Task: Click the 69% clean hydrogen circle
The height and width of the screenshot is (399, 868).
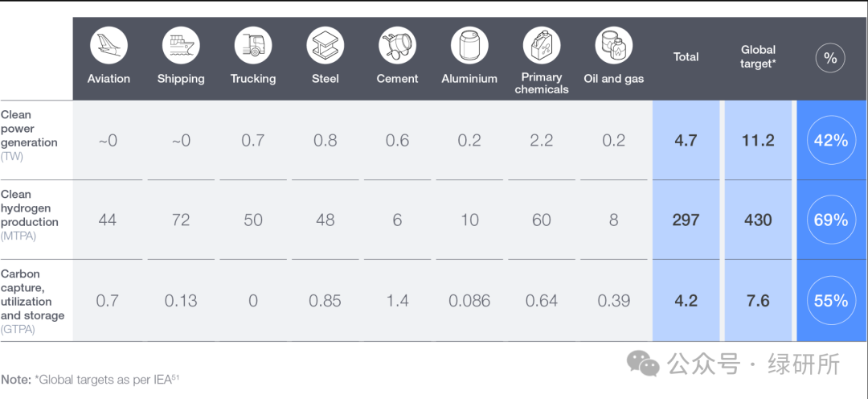Action: [830, 220]
